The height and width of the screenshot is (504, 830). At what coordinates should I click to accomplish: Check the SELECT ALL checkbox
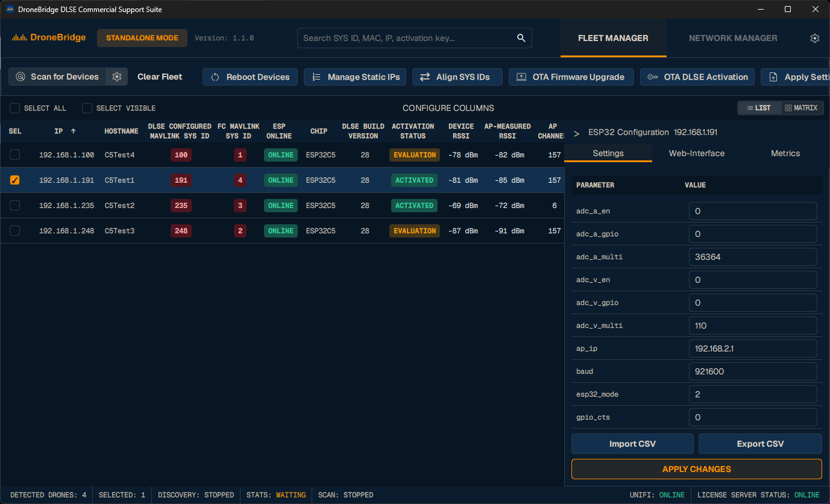coord(15,109)
